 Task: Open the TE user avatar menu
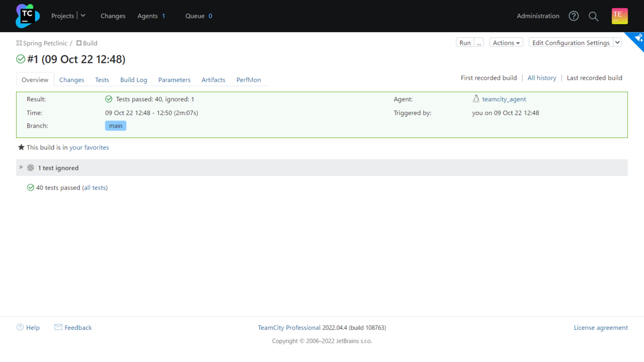pos(620,16)
